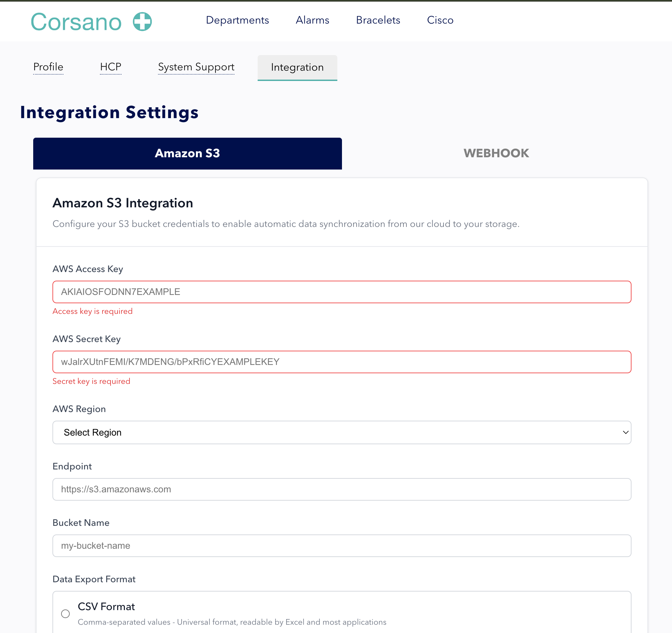Focus the AWS Access Key field

[x=341, y=292]
